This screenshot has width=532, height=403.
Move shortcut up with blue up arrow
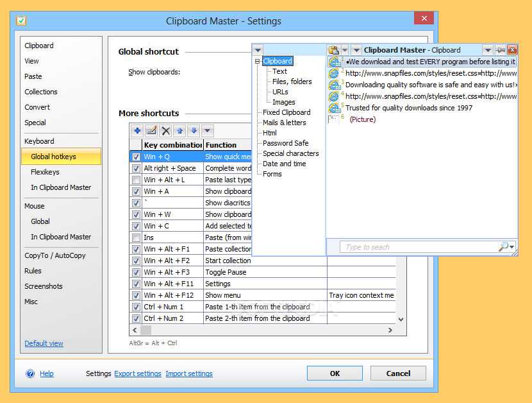[180, 131]
